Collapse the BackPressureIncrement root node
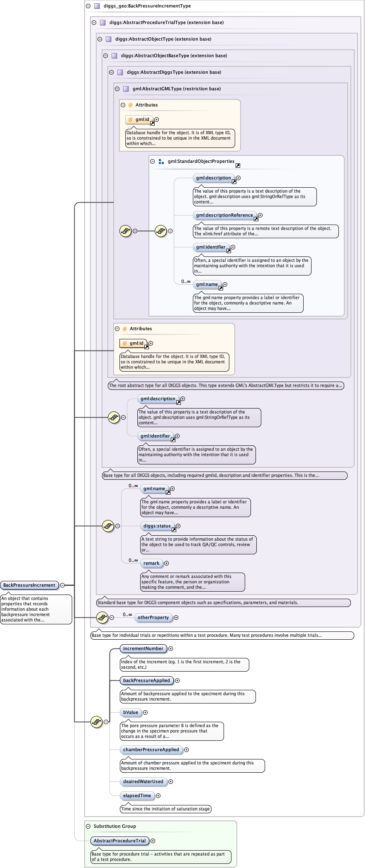 pos(62,585)
